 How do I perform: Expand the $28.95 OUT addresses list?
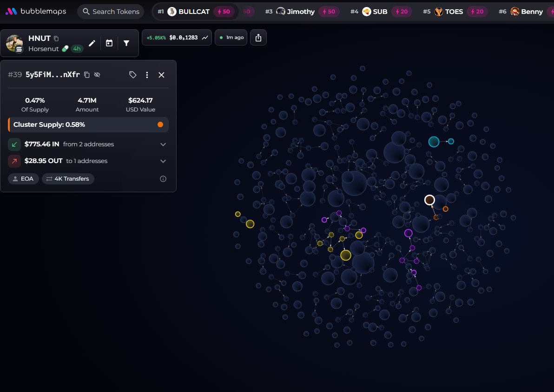coord(163,161)
